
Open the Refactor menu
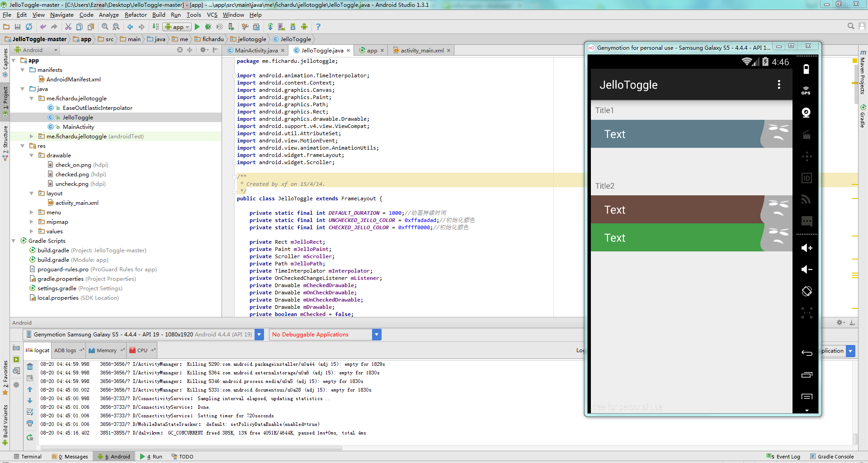point(136,15)
